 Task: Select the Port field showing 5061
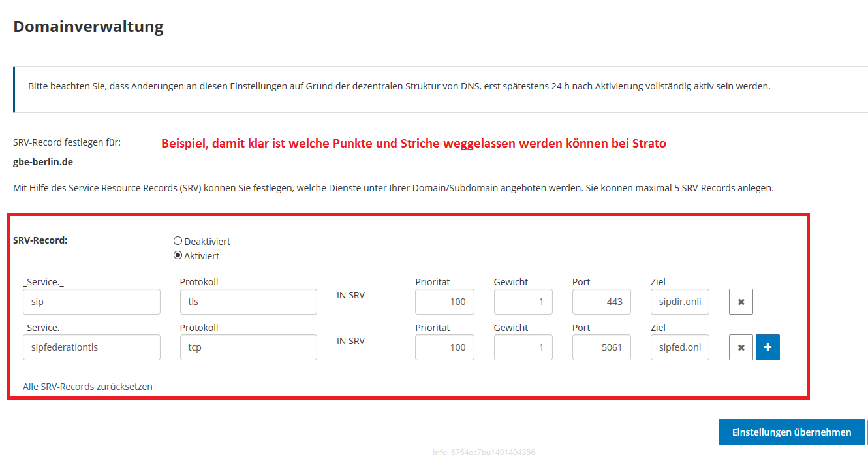point(601,347)
